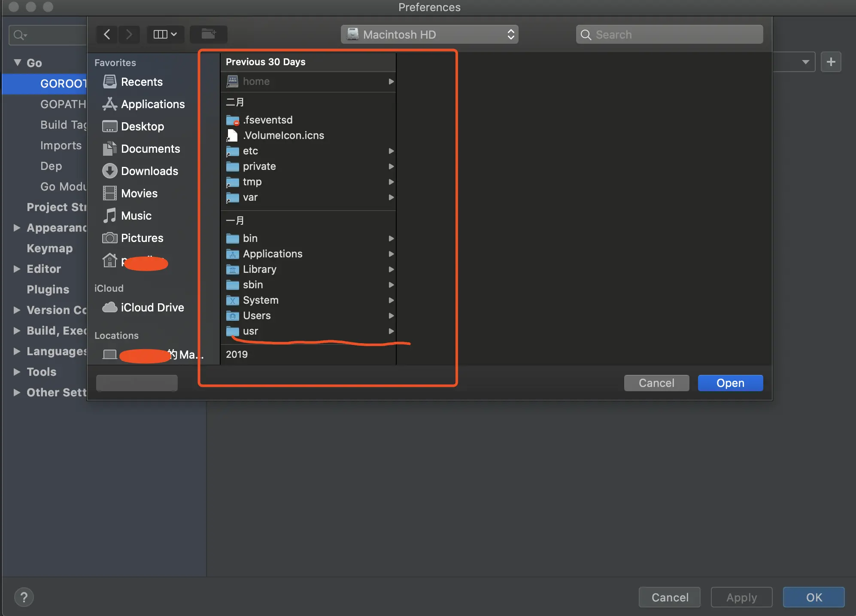Viewport: 856px width, 616px height.
Task: Select Keymap in Preferences sidebar
Action: pos(49,248)
